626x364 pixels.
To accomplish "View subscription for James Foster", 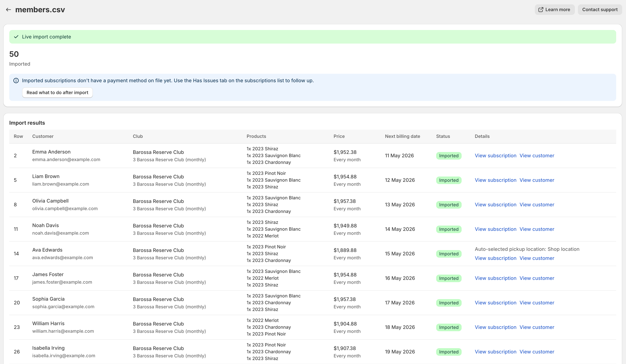I will [495, 278].
